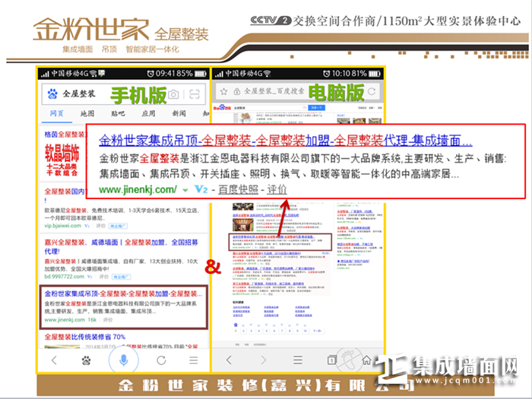Viewport: 532px width, 399px height.
Task: Click the Baidu logo on the desktop page
Action: (x=222, y=108)
